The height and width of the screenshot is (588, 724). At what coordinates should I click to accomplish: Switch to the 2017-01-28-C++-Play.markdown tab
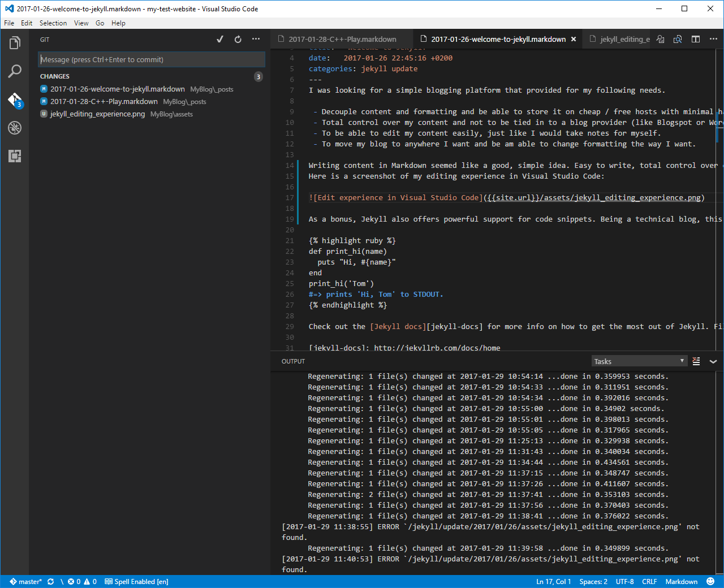point(342,39)
